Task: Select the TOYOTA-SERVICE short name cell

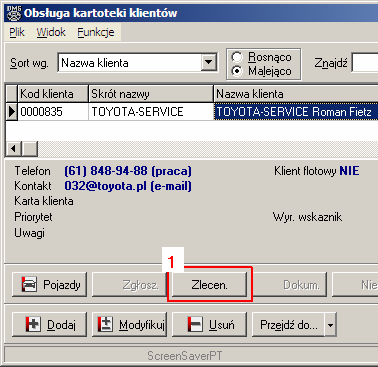Action: tap(151, 112)
